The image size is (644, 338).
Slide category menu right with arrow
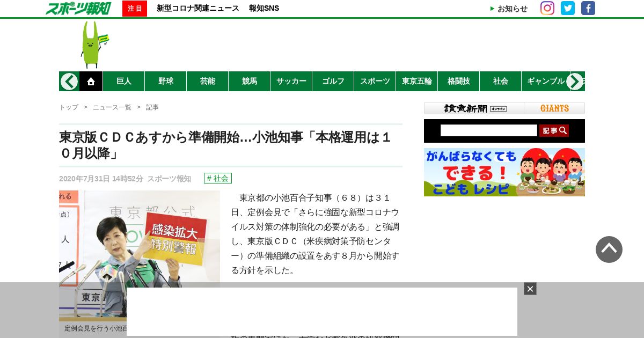tap(575, 81)
